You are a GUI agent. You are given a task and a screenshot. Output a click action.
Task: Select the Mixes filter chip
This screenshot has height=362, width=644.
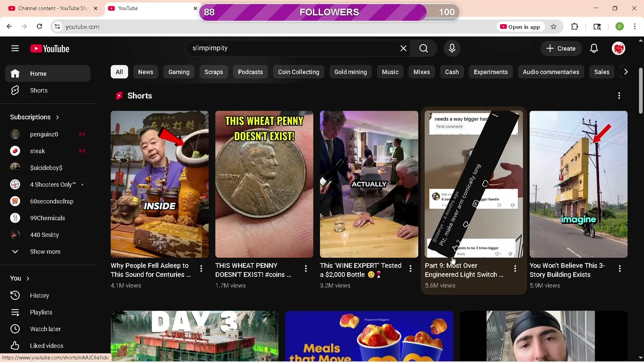coord(422,72)
